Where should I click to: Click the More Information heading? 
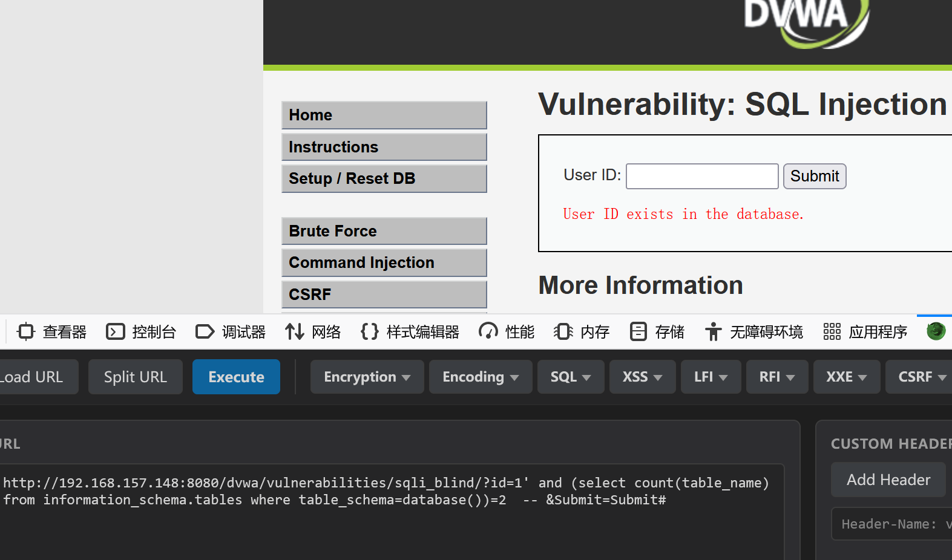tap(641, 285)
